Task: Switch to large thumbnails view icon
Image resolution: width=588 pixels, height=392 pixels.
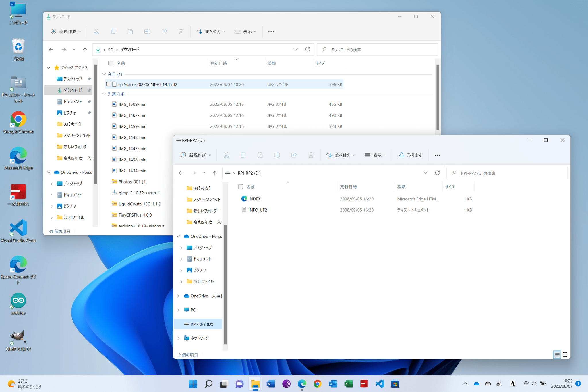Action: pos(565,355)
